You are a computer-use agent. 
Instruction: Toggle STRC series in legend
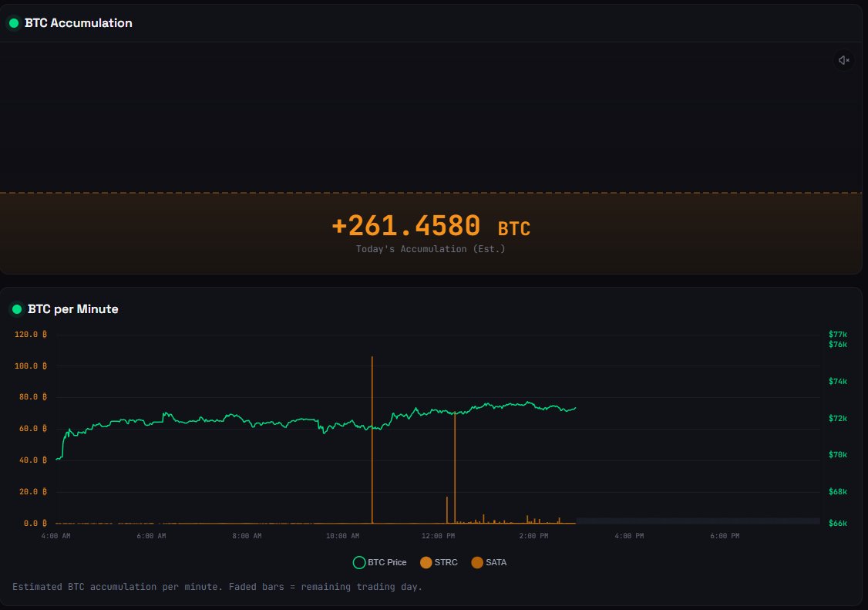click(439, 562)
